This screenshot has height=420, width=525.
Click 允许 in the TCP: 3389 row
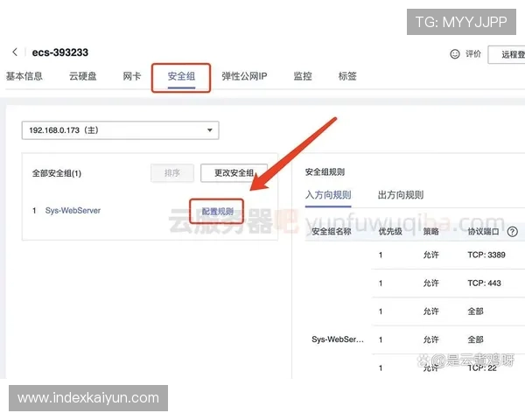coord(430,255)
